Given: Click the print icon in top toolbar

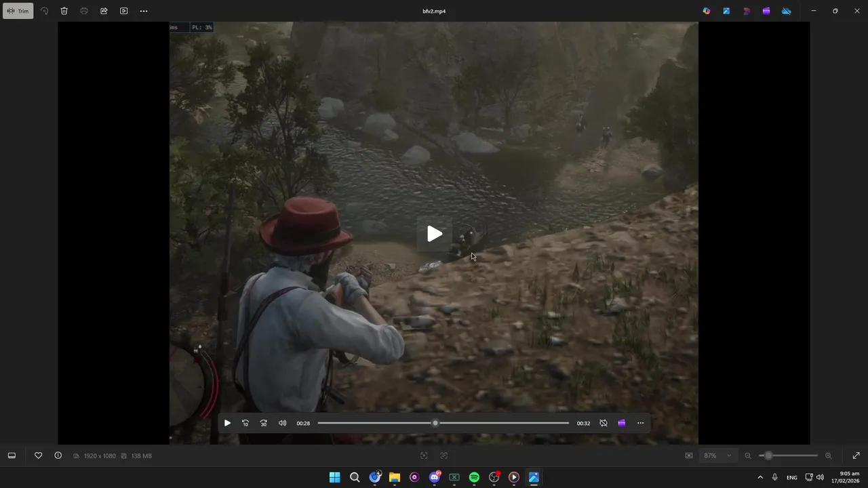Looking at the screenshot, I should click(84, 11).
